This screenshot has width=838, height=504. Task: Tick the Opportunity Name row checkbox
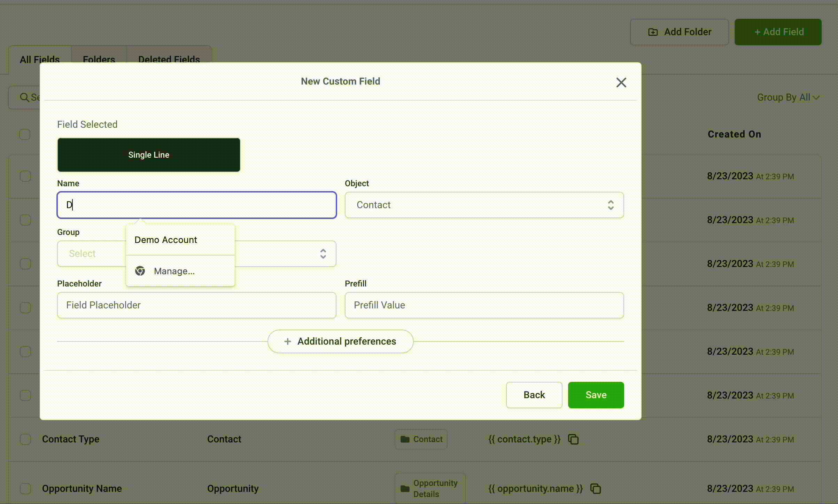25,488
